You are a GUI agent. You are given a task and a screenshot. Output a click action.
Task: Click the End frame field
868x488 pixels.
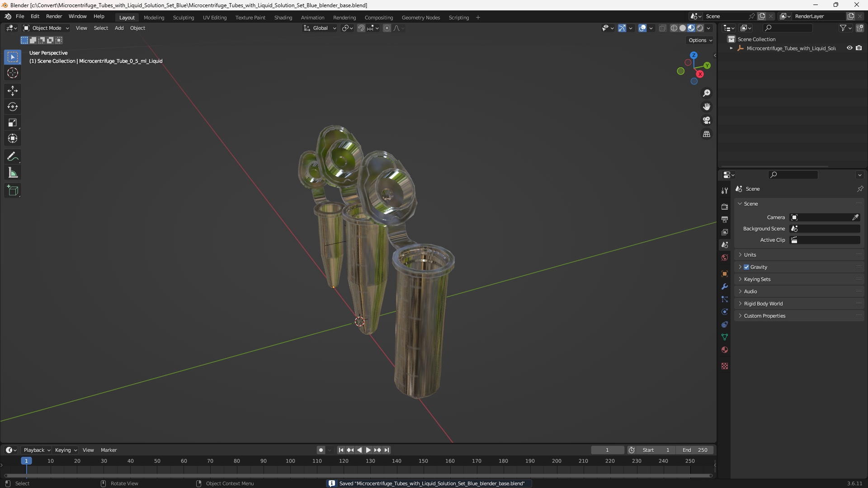click(695, 450)
